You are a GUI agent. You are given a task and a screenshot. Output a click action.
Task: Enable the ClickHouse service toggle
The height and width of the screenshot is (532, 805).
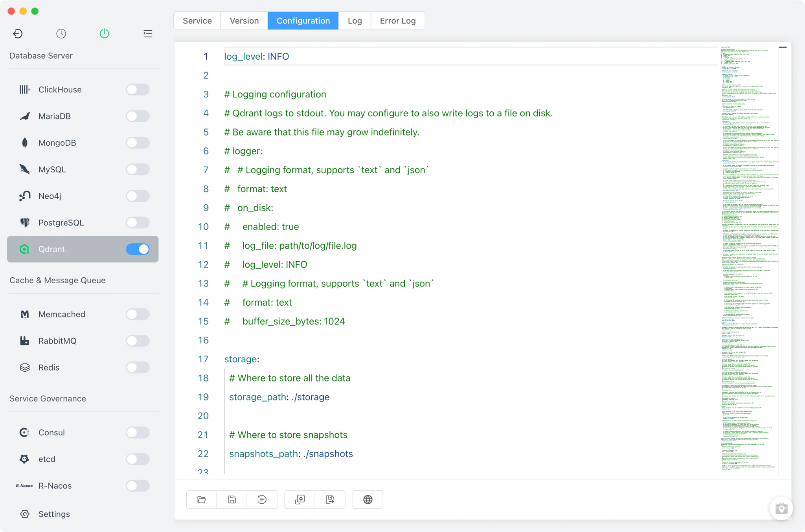pos(138,90)
